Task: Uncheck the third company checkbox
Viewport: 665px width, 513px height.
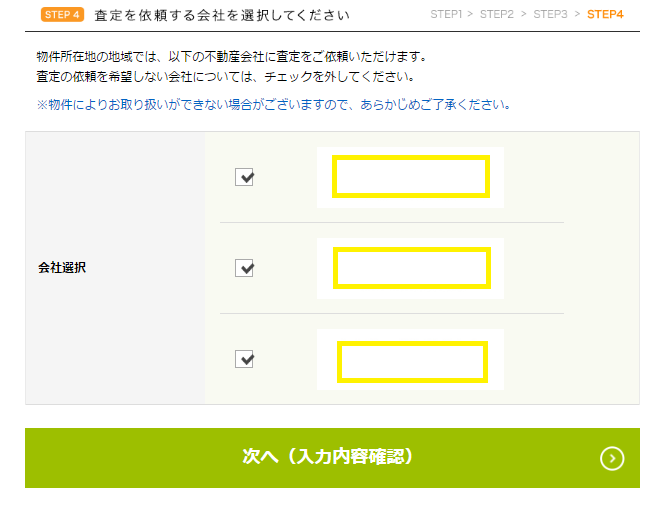Action: 244,359
